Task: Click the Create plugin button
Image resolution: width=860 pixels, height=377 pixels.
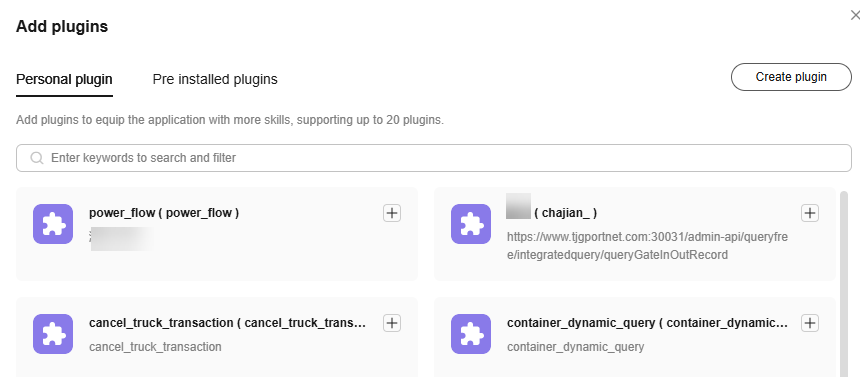Action: click(791, 77)
